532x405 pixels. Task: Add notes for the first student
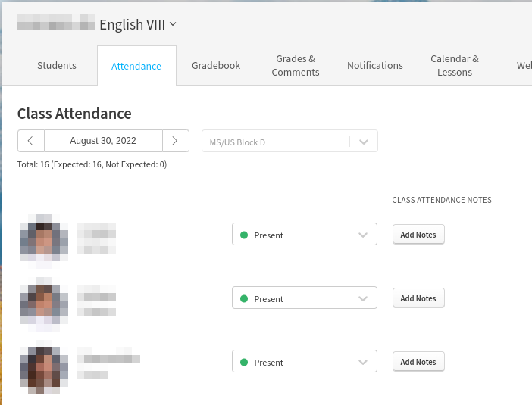click(418, 235)
